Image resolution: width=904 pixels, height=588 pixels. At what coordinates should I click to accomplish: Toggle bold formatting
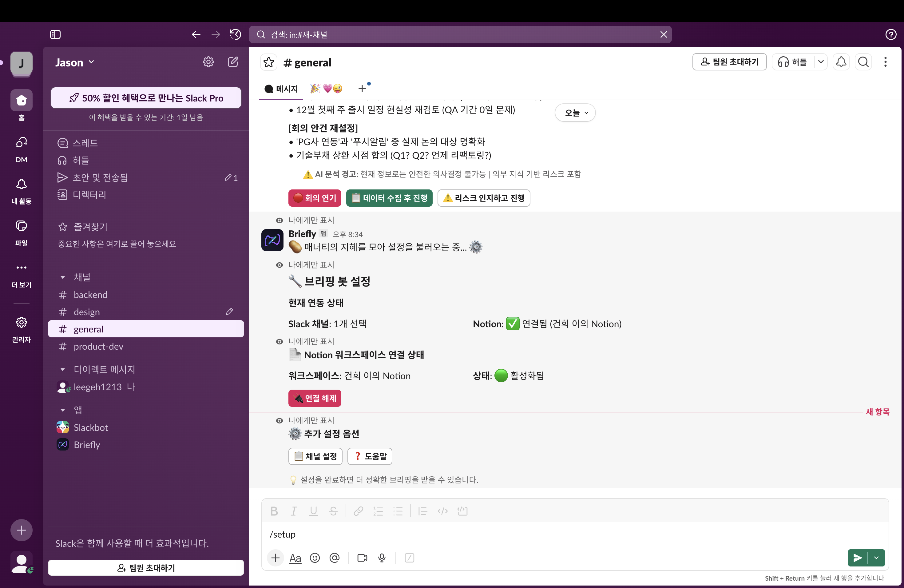274,511
